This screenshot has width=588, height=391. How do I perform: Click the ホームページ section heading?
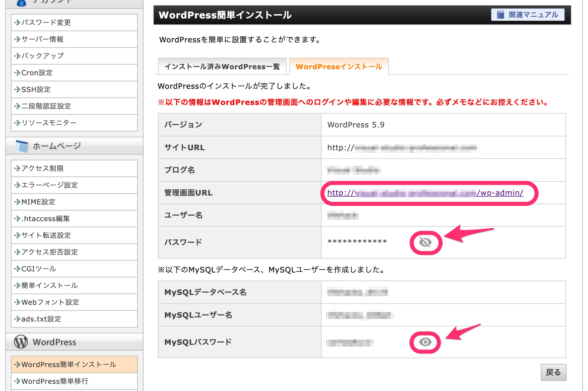[57, 146]
